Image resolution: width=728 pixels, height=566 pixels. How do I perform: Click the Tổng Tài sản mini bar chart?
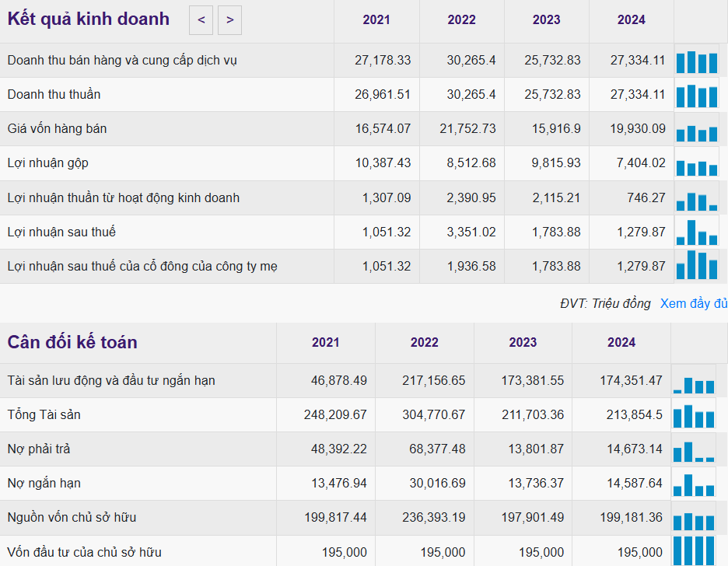(694, 416)
